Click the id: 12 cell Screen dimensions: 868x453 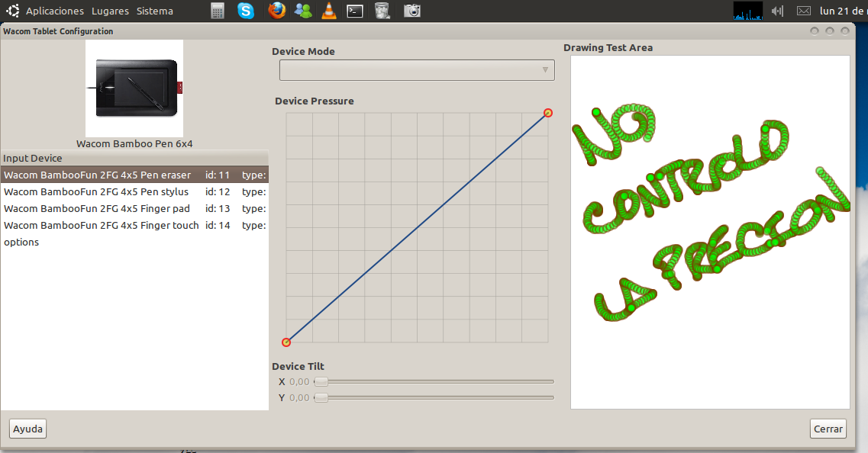[218, 192]
